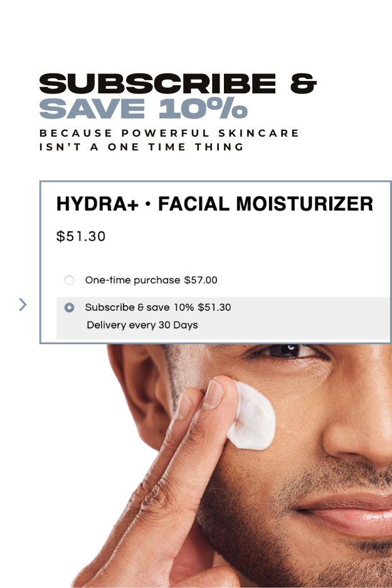Viewport: 392px width, 588px height.
Task: Select the One-time purchase radio button
Action: [x=69, y=280]
